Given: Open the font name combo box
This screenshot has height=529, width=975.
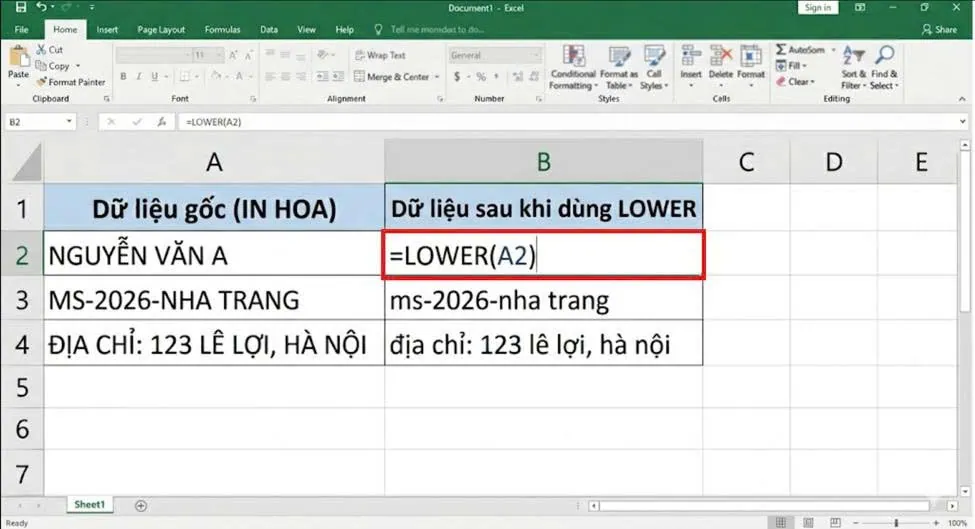Looking at the screenshot, I should pyautogui.click(x=153, y=55).
